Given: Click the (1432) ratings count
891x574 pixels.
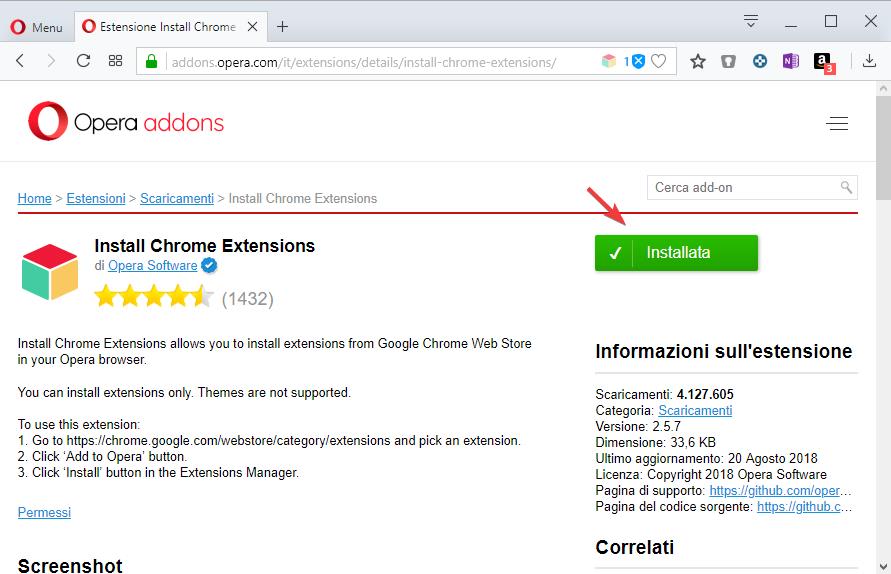Looking at the screenshot, I should [248, 298].
